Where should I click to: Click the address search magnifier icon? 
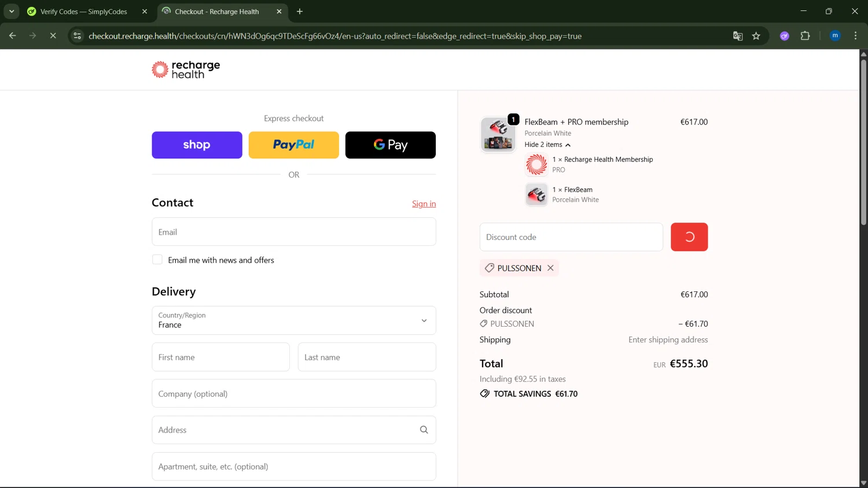point(424,430)
